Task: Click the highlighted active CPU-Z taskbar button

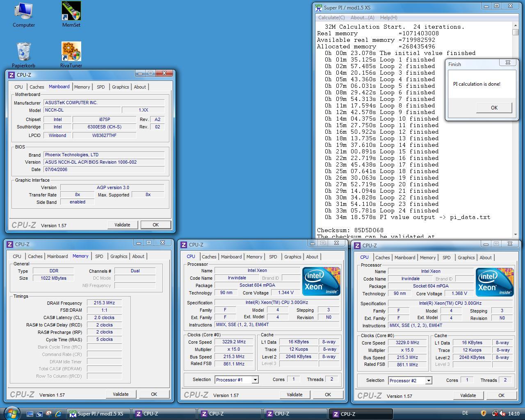Action: point(361,414)
